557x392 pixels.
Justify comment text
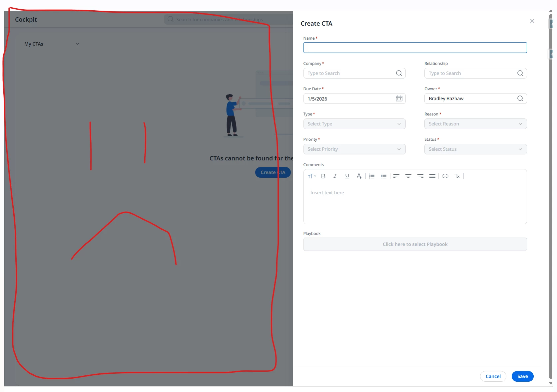tap(432, 176)
